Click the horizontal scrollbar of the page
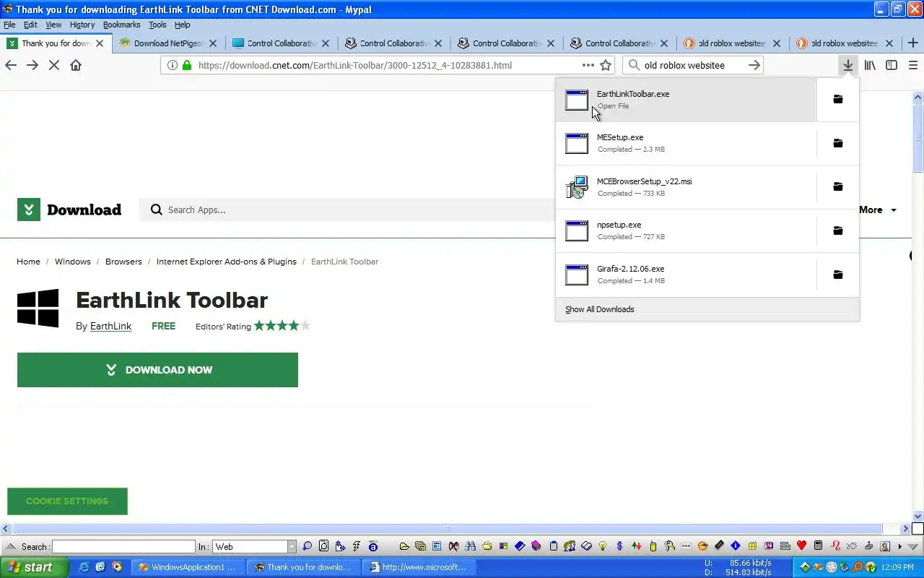 click(448, 529)
